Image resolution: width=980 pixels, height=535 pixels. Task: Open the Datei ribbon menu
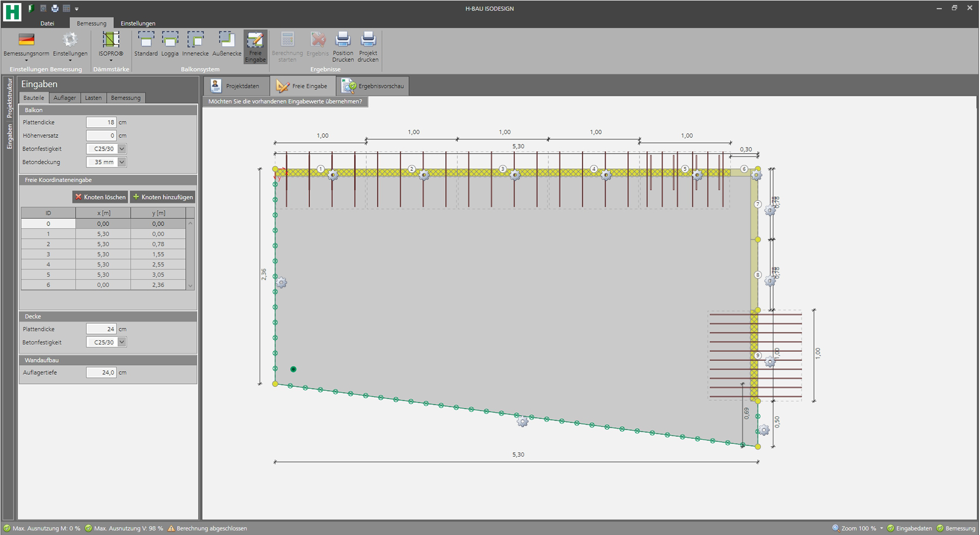pyautogui.click(x=47, y=23)
